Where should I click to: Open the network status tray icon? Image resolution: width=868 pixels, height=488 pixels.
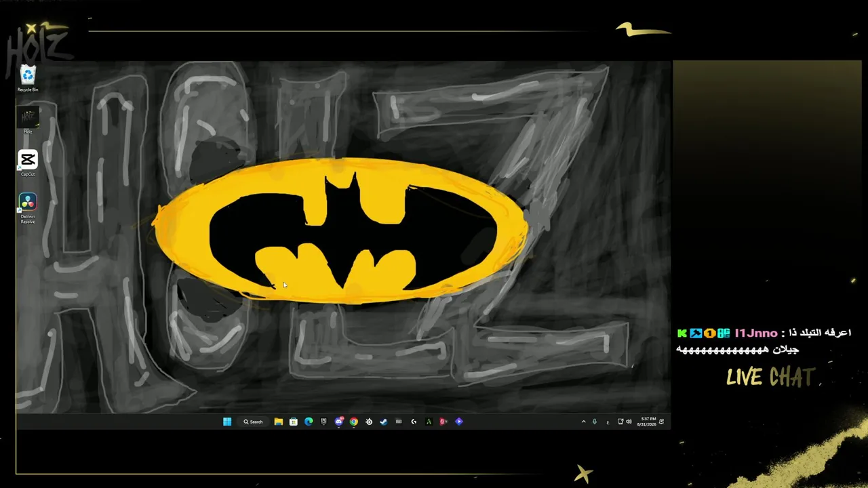(620, 422)
